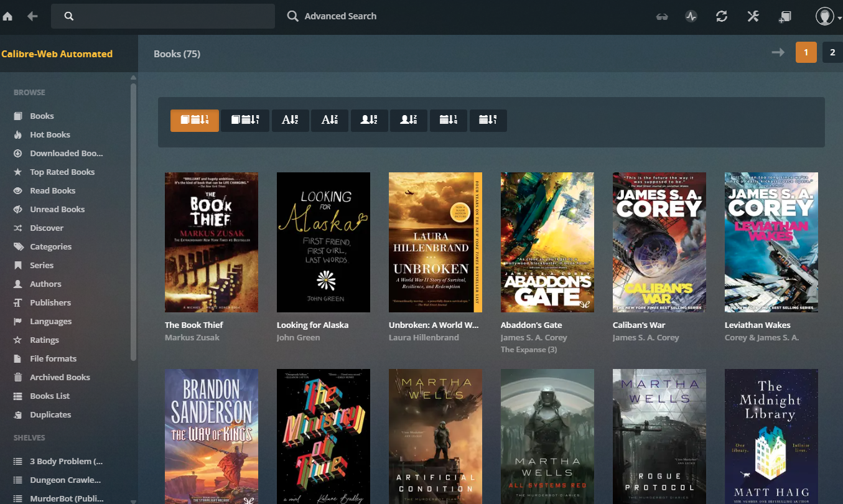This screenshot has height=504, width=843.
Task: Open Advanced Search
Action: click(x=332, y=16)
